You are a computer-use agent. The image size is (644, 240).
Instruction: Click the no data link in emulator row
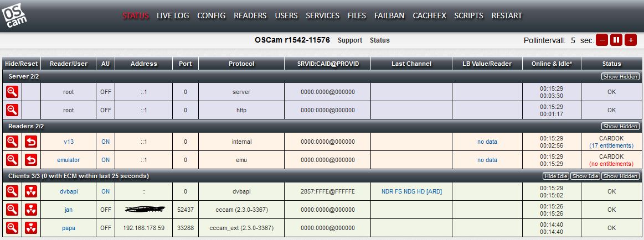pyautogui.click(x=487, y=160)
